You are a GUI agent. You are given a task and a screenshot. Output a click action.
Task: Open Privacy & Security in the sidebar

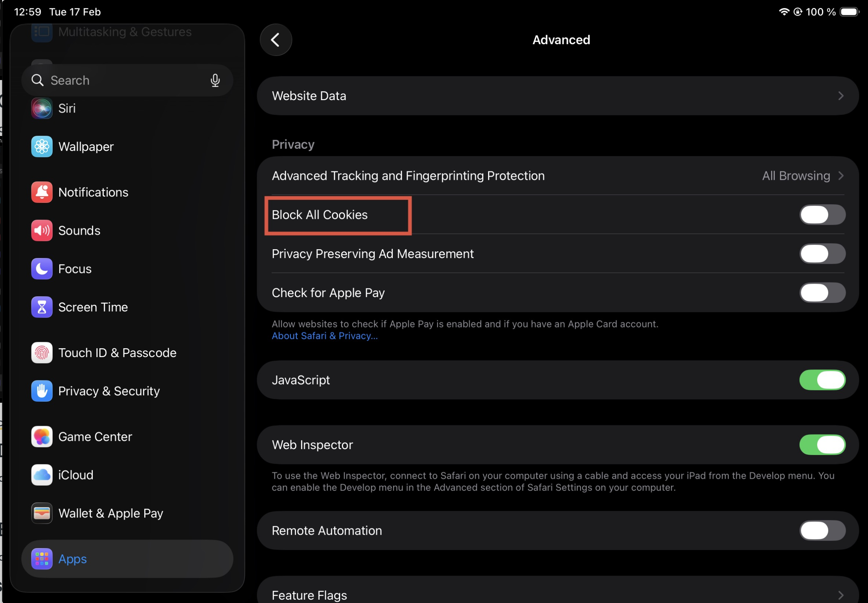click(109, 391)
